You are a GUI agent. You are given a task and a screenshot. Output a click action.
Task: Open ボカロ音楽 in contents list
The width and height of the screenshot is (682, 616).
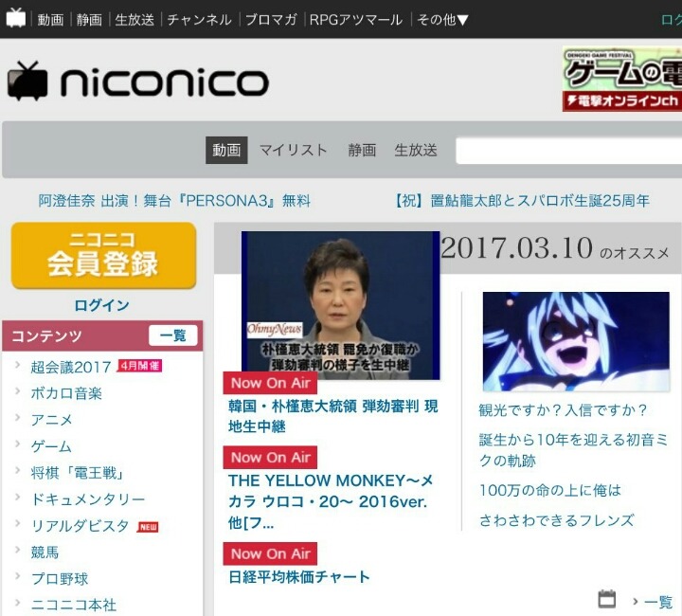[x=66, y=393]
